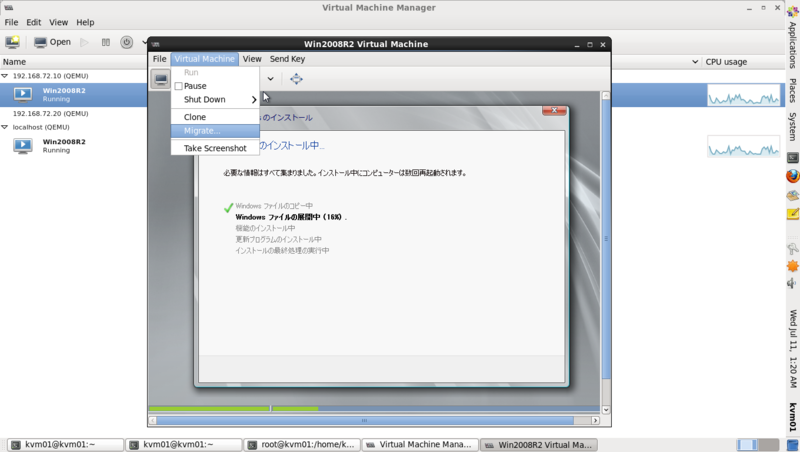Click the running VM icon under localhost
800x452 pixels.
(23, 146)
